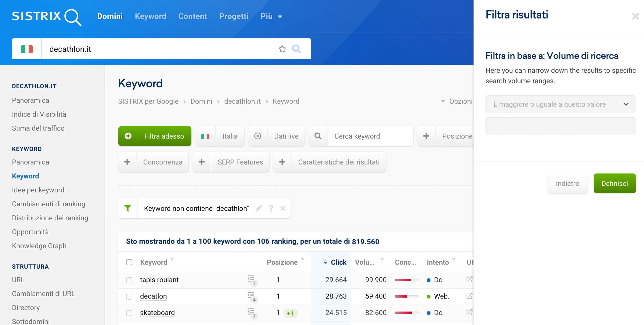This screenshot has width=644, height=325.
Task: Click the filter value input field
Action: tap(561, 126)
